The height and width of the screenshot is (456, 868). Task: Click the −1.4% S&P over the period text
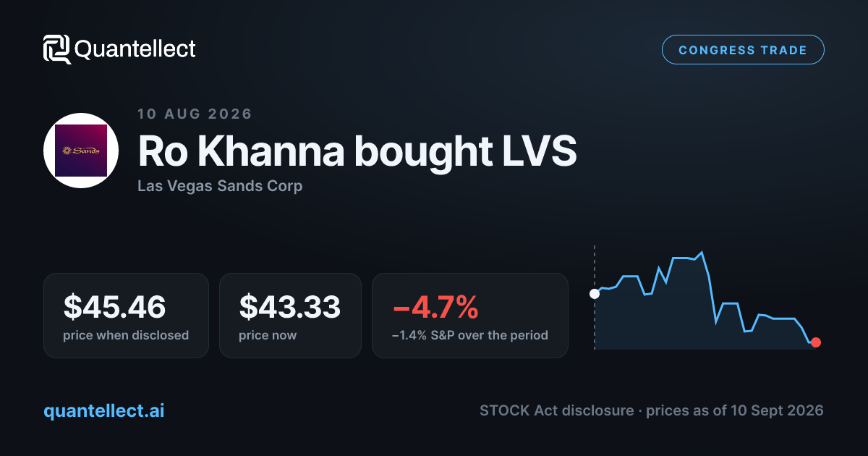click(x=470, y=335)
